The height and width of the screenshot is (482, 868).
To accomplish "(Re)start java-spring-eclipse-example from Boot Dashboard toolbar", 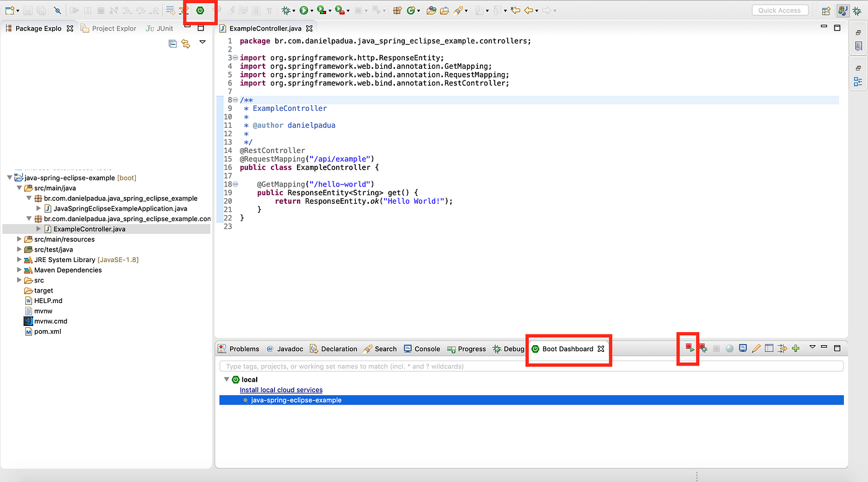I will 691,349.
